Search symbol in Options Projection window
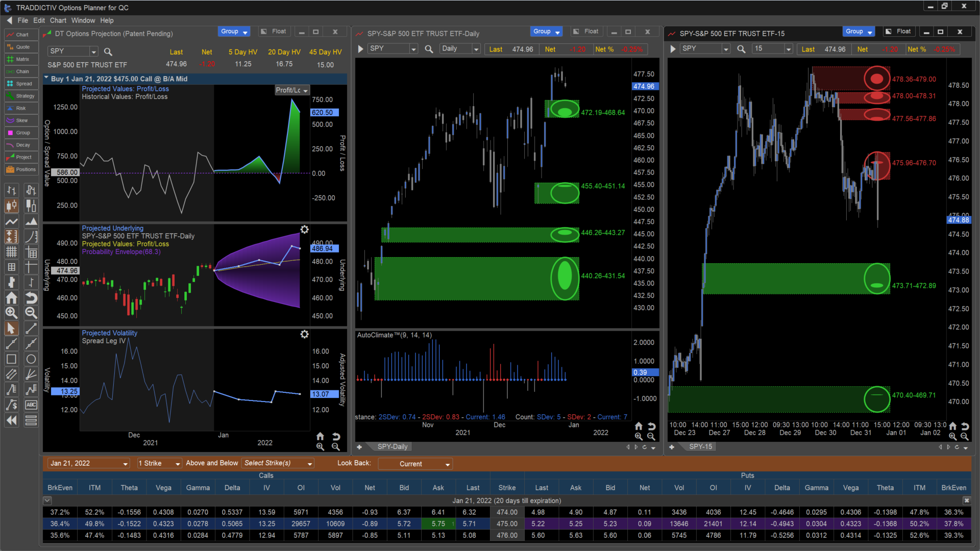 coord(108,52)
